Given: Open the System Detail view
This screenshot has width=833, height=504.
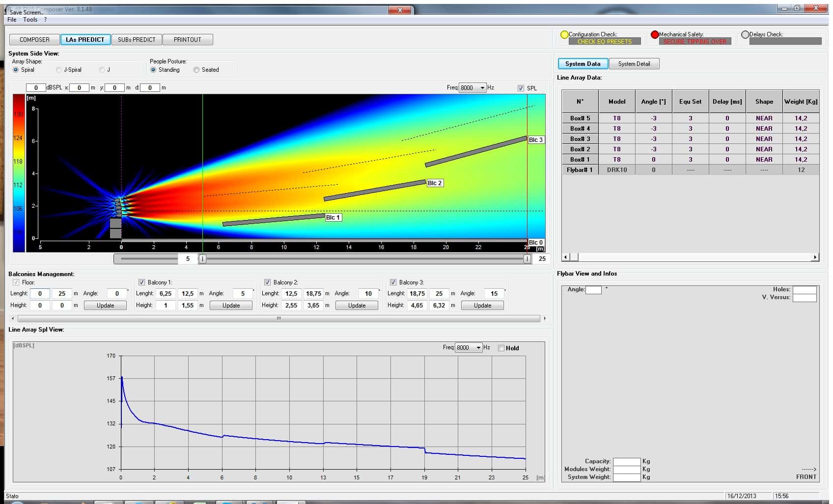Looking at the screenshot, I should 634,64.
